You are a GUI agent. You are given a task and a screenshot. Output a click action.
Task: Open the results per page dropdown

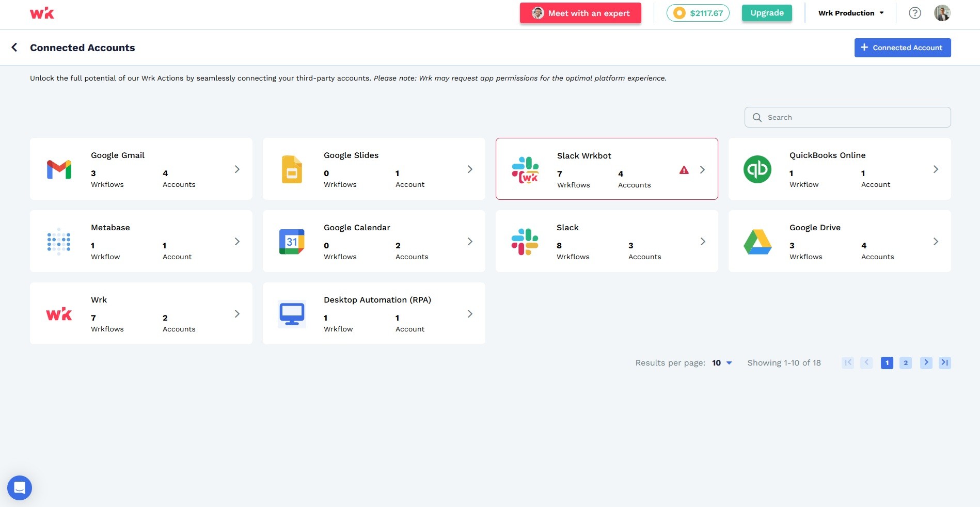[x=722, y=362]
